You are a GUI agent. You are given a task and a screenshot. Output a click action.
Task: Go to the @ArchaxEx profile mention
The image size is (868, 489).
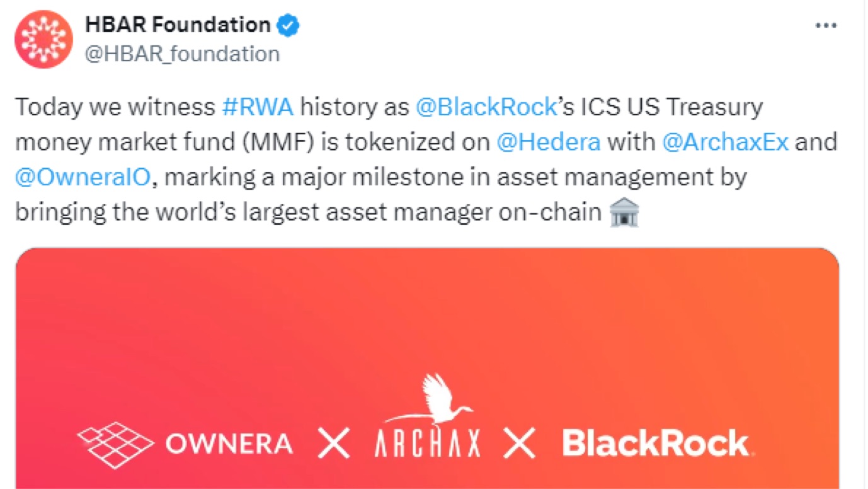tap(725, 142)
